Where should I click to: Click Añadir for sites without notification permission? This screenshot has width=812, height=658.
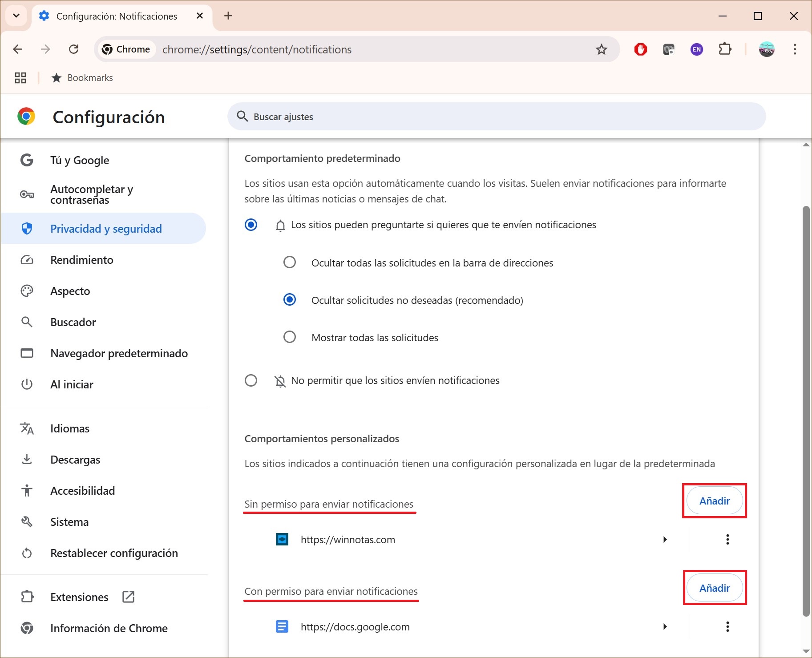pos(714,501)
